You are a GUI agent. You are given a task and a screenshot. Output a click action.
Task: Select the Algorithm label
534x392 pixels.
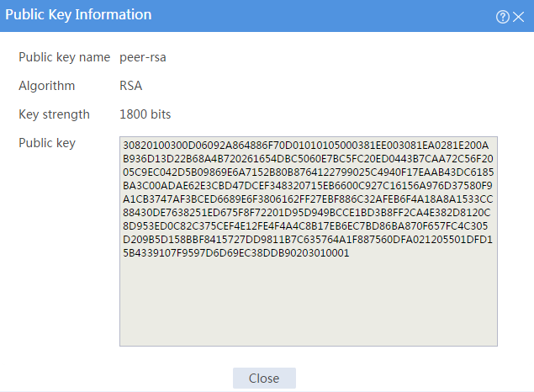pyautogui.click(x=46, y=86)
